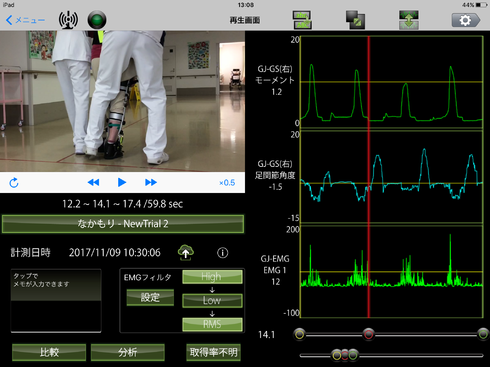Click the reload loop icon under video
Viewport: 490px width, 367px height.
[14, 183]
